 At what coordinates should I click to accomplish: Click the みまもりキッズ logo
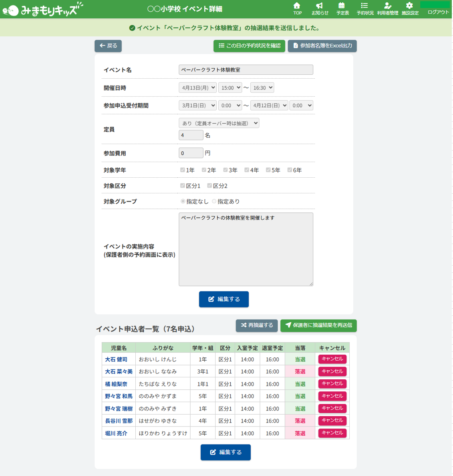click(42, 10)
